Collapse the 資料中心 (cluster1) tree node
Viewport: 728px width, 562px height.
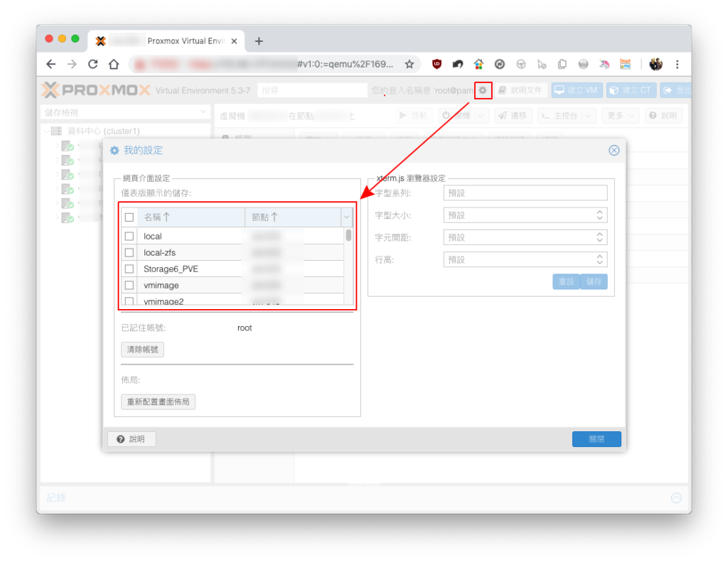pos(46,131)
